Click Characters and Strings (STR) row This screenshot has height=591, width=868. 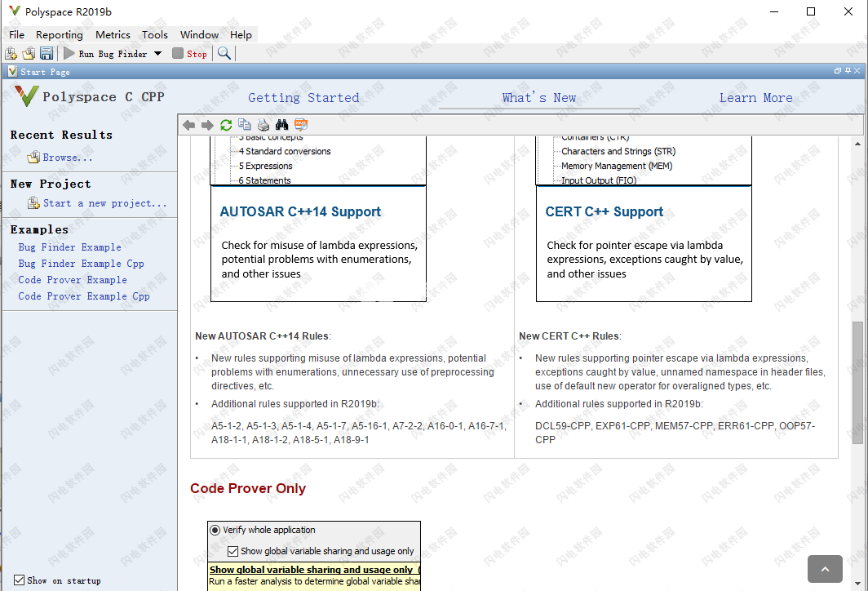618,151
